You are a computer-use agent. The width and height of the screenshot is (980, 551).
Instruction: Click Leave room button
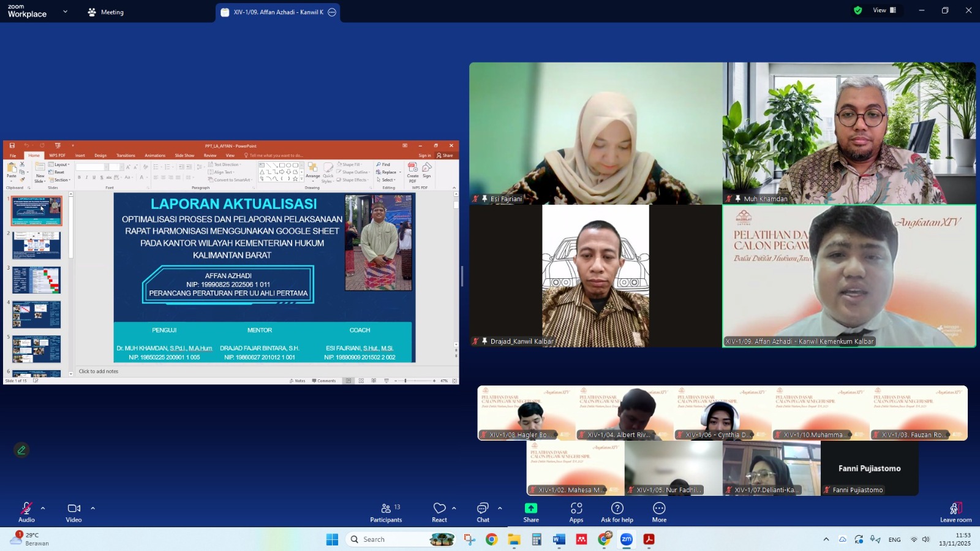click(956, 512)
